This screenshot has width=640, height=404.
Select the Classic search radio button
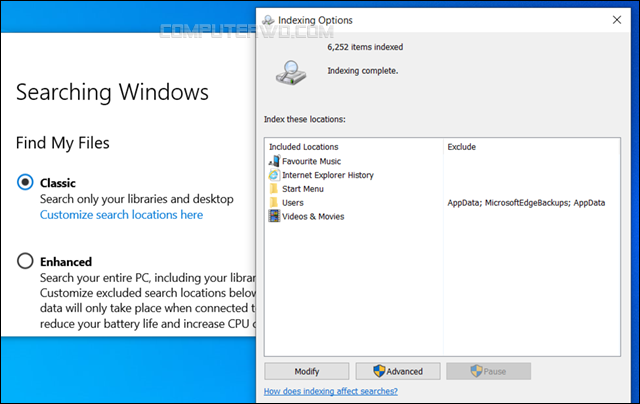pos(25,182)
